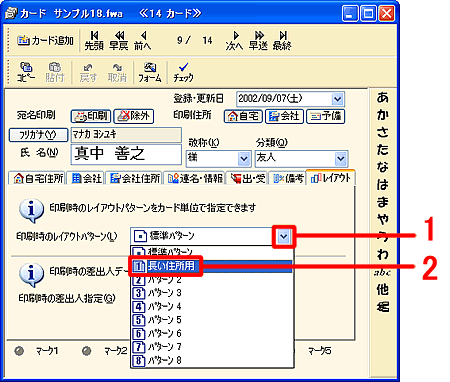Open the 登録・更新日 date dropdown
This screenshot has width=450, height=382.
pos(337,99)
